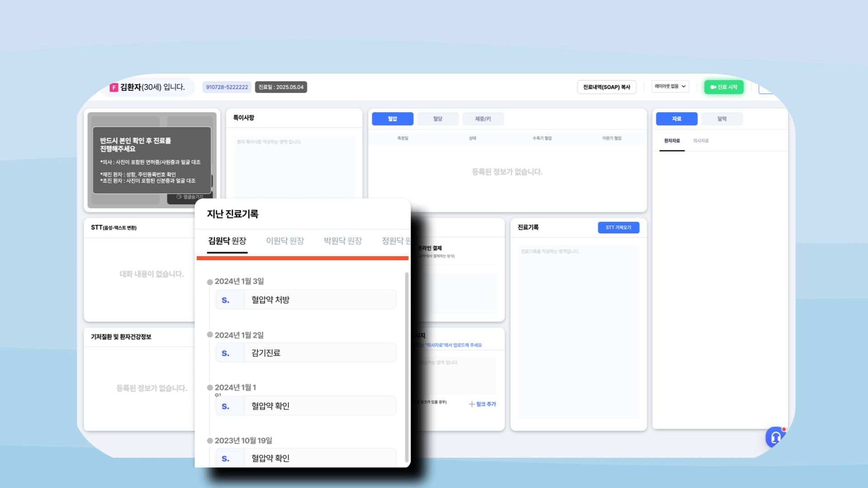
Task: Click the pink F gender badge
Action: pos(114,87)
